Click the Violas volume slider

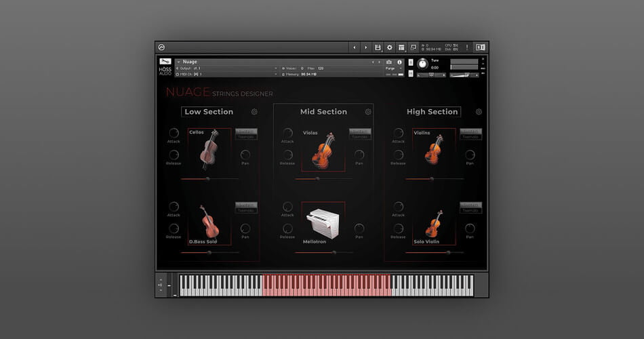323,179
